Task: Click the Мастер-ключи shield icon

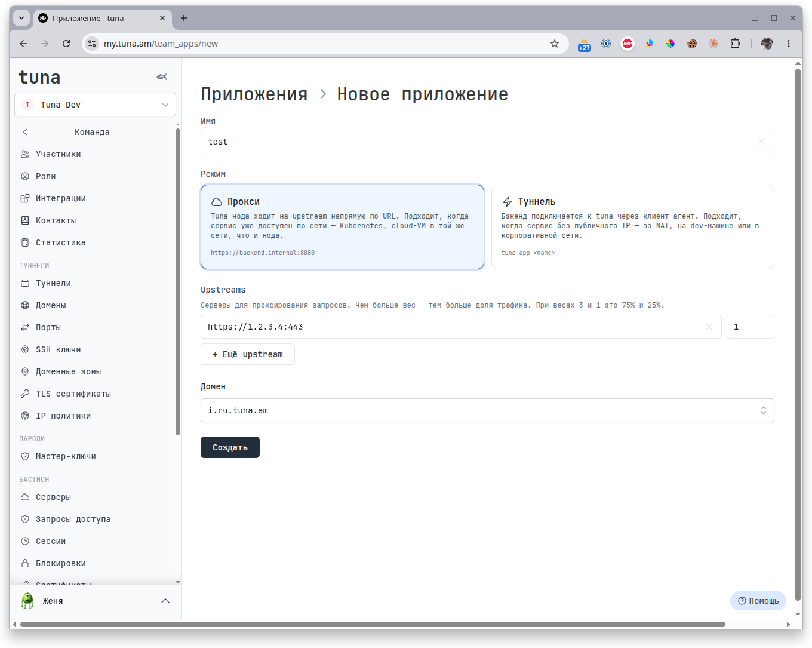Action: click(25, 456)
